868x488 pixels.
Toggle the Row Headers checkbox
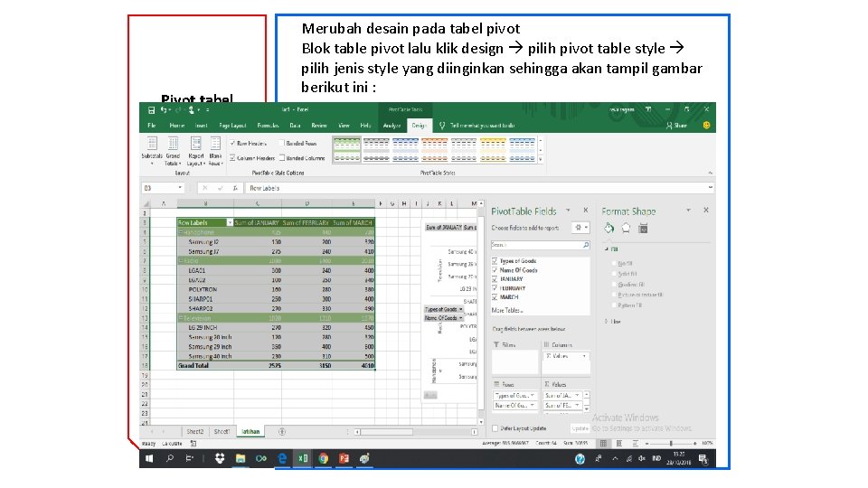point(232,144)
